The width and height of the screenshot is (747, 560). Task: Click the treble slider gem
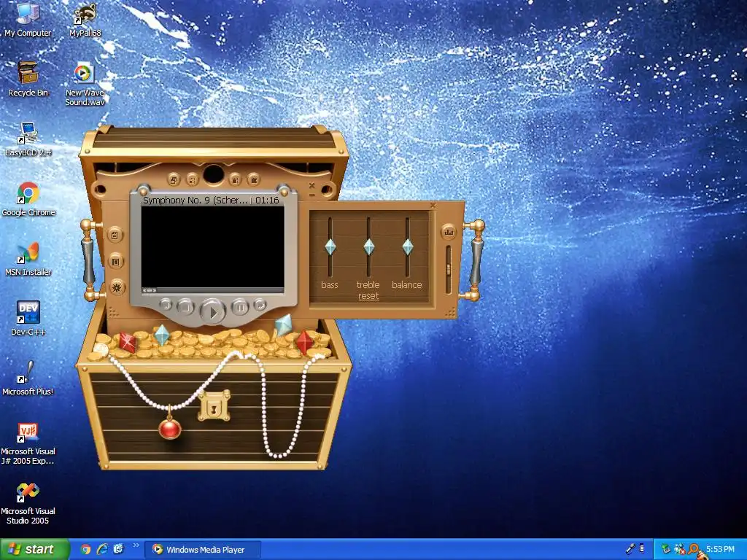pos(368,247)
